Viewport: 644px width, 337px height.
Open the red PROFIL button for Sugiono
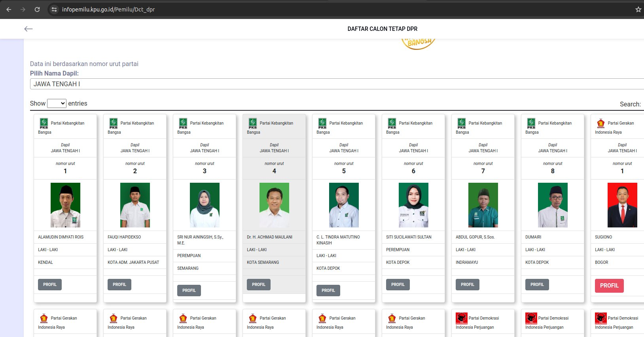[609, 286]
